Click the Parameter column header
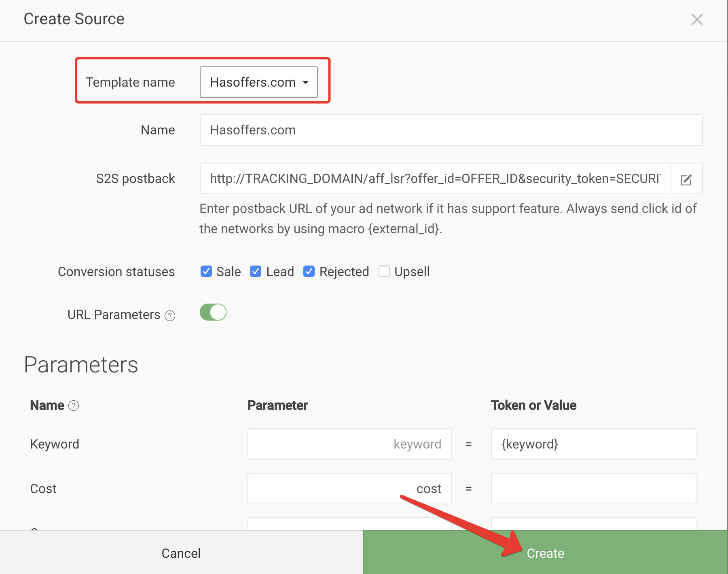Screen dimensions: 728x574 [278, 405]
